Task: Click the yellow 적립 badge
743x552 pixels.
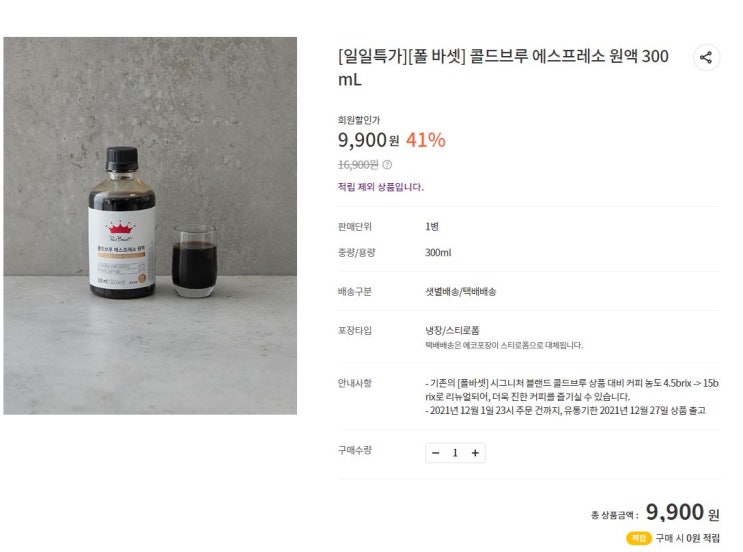Action: [x=638, y=538]
